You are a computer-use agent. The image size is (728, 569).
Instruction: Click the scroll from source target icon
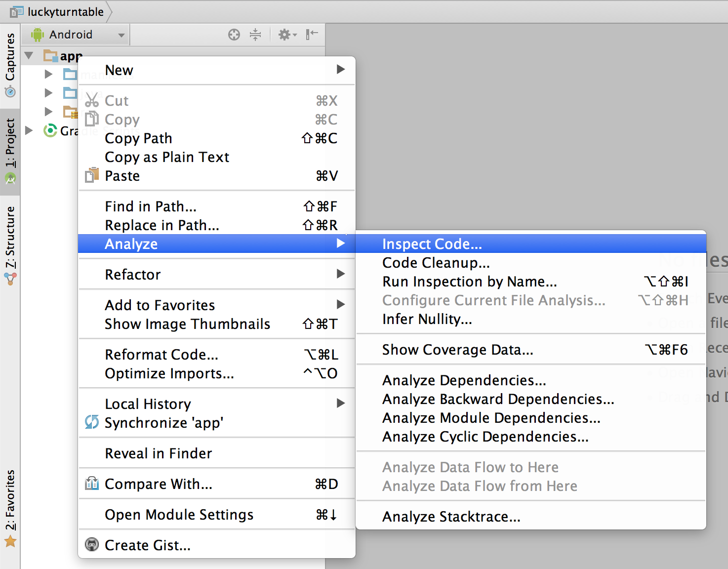234,35
